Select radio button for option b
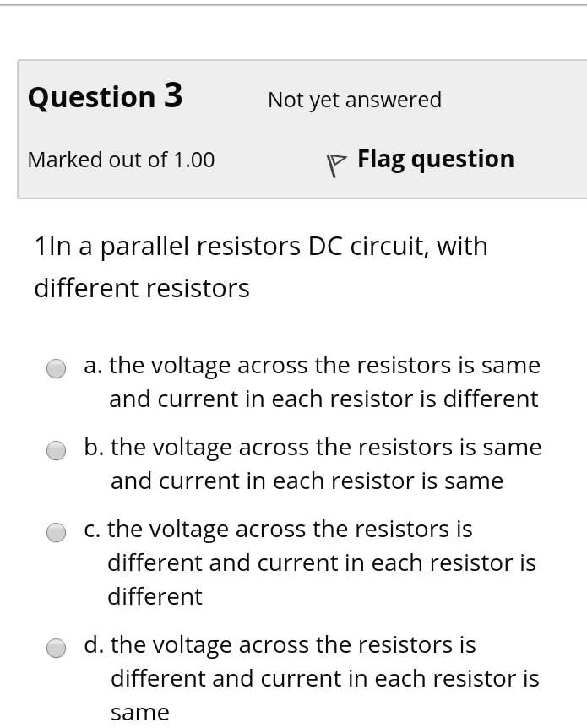Image resolution: width=587 pixels, height=728 pixels. [x=56, y=450]
